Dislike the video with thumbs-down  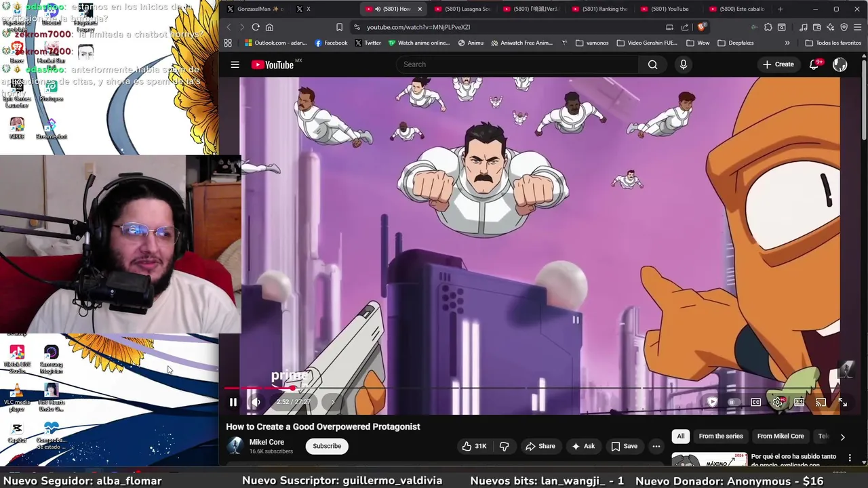click(x=504, y=446)
